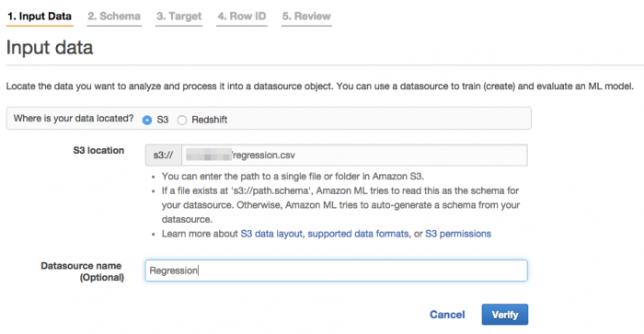Open the S3 permissions link
Screen dimensions: 644x334
click(458, 234)
